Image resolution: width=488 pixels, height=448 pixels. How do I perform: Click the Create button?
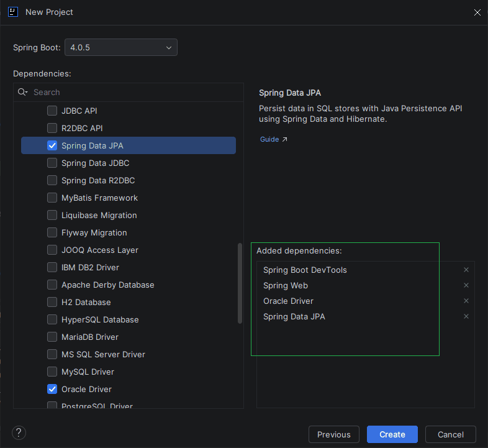[392, 434]
